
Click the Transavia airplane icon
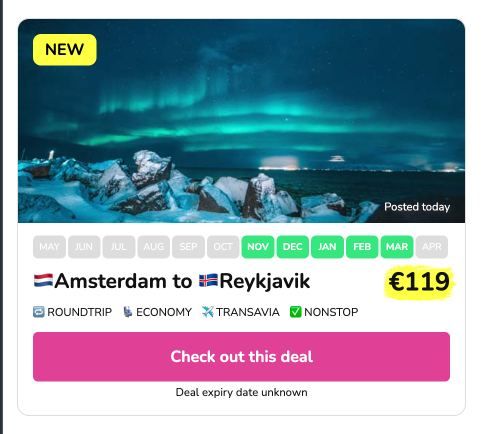pos(207,312)
